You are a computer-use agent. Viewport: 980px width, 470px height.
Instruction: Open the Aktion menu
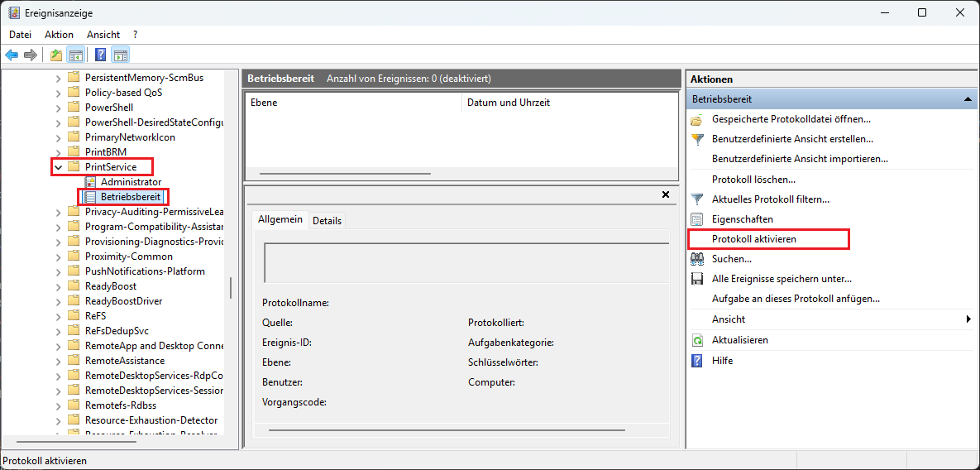click(x=60, y=35)
